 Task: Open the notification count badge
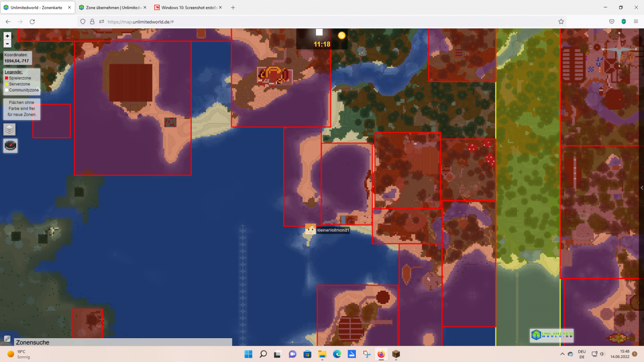point(635,354)
